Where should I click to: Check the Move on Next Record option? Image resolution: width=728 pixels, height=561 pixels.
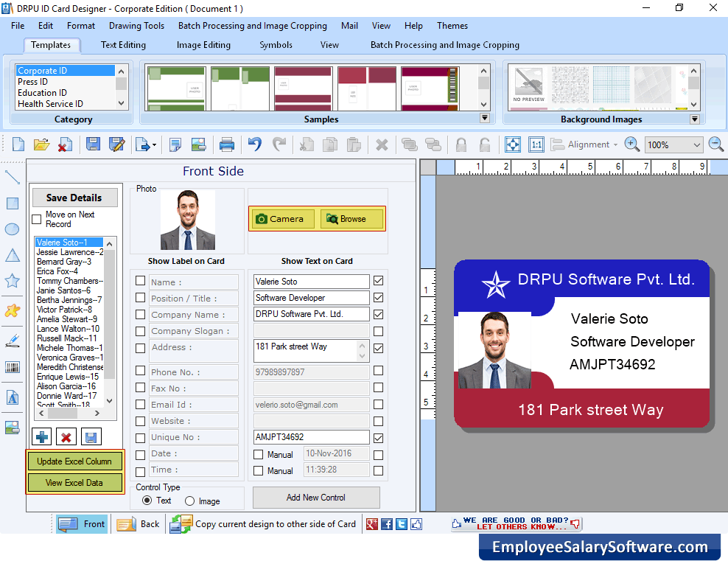(x=35, y=220)
